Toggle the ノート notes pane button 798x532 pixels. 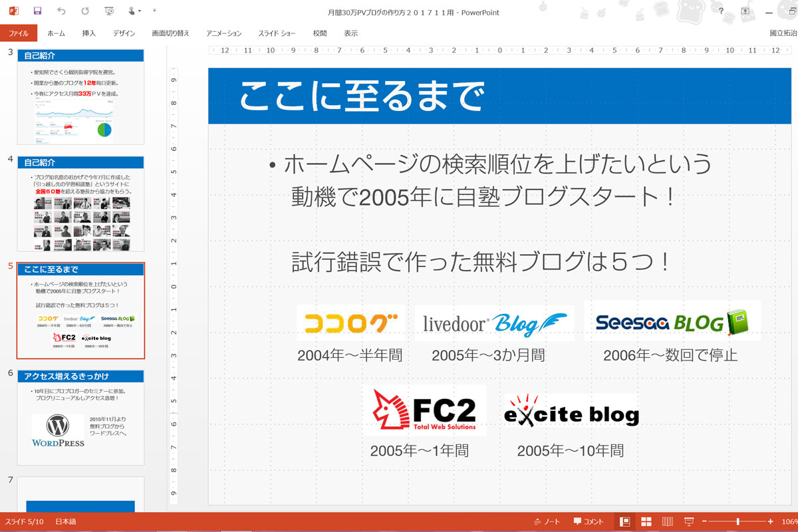(547, 521)
